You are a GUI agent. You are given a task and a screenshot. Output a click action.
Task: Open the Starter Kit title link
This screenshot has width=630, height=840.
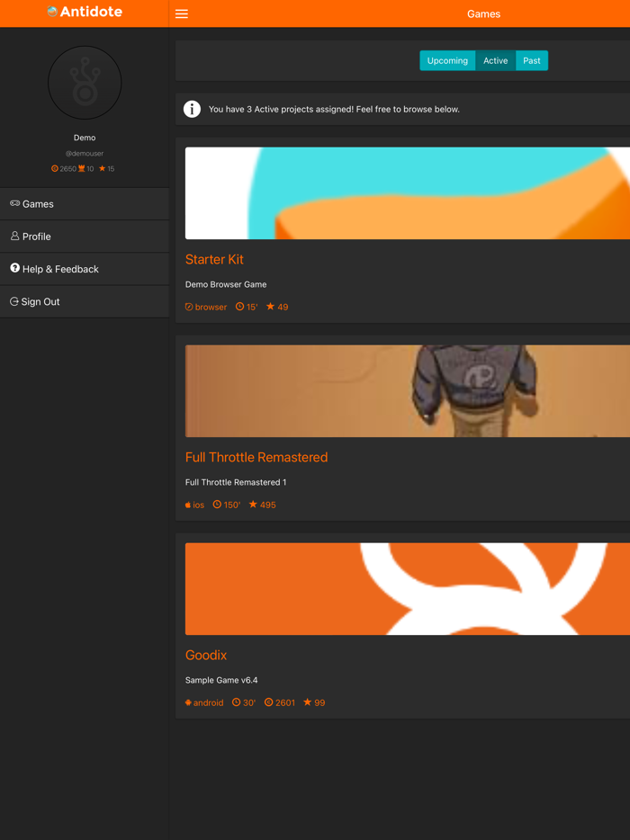(214, 259)
